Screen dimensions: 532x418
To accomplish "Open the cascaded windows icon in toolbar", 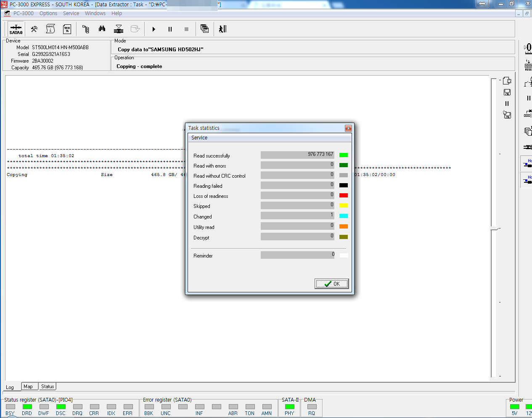I will 204,29.
